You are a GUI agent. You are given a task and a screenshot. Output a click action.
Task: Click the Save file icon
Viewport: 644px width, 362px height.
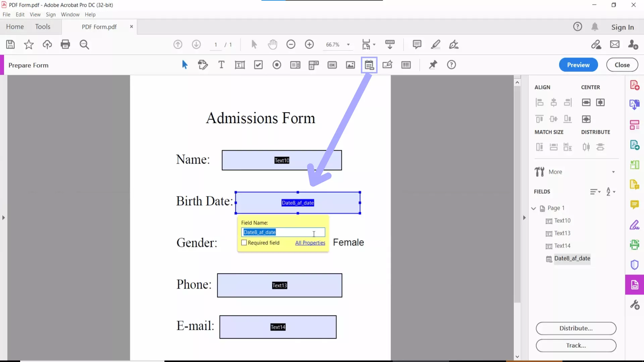coord(10,45)
